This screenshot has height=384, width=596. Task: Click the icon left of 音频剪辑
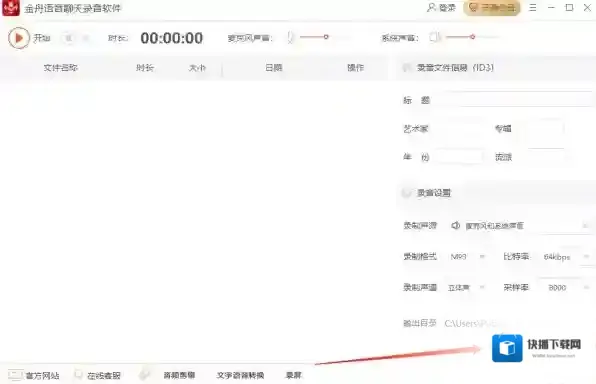tap(144, 375)
